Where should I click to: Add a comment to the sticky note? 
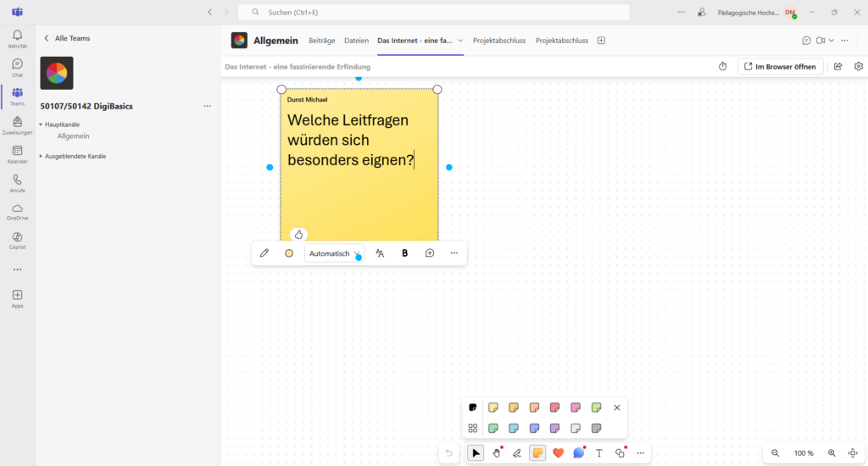430,253
